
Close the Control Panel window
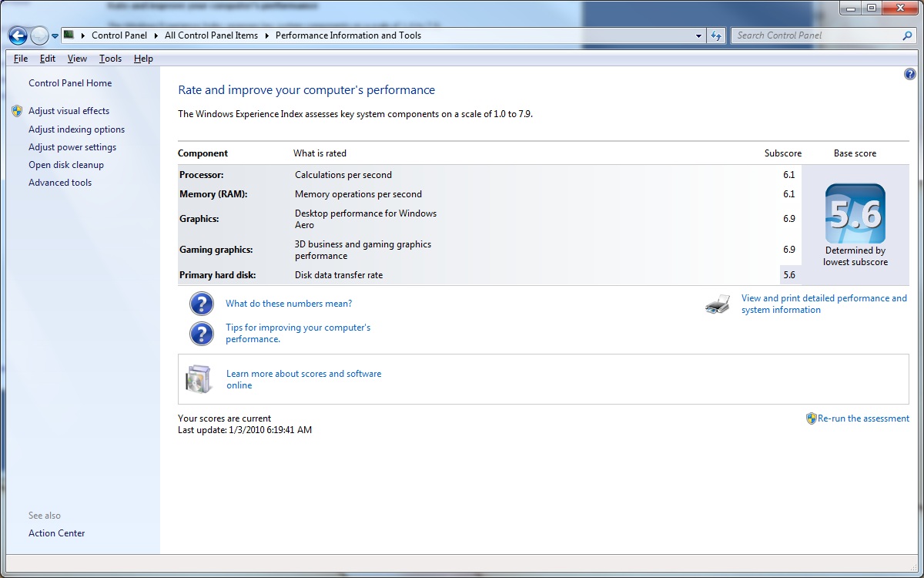(x=899, y=8)
